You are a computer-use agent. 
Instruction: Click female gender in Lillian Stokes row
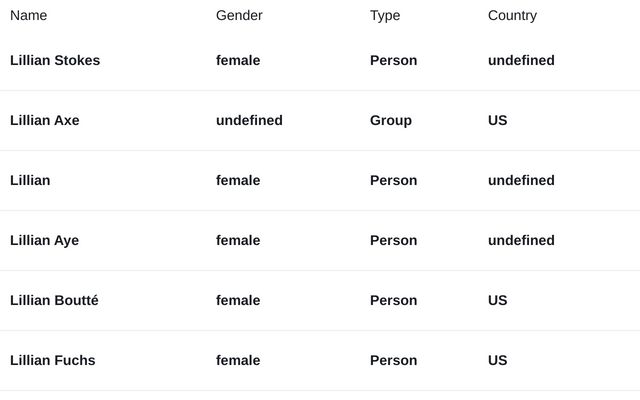coord(238,60)
